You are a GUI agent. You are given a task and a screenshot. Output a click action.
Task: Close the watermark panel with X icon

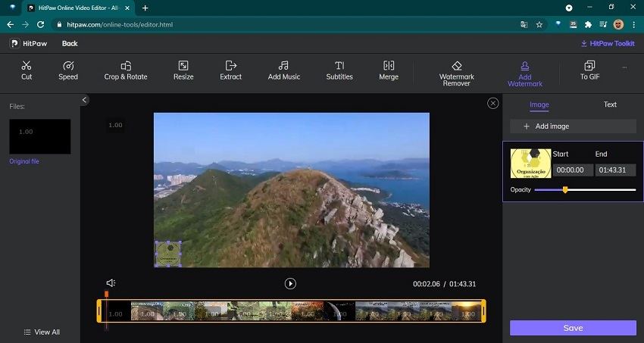pos(493,103)
